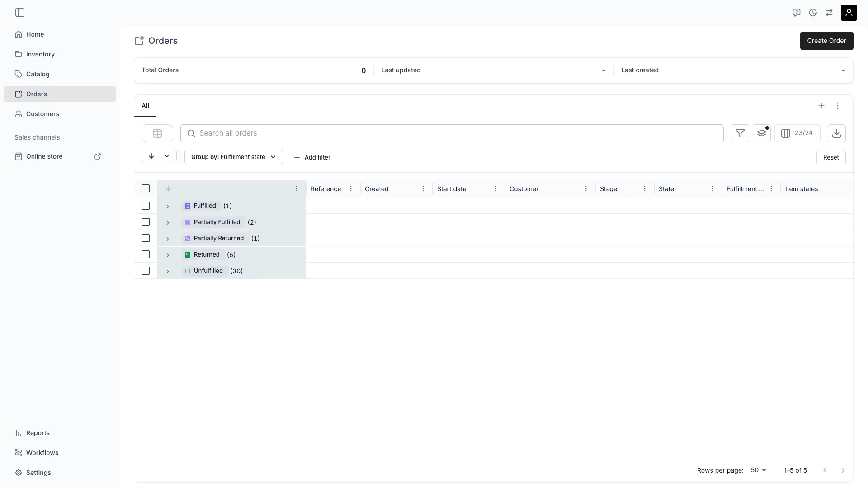This screenshot has height=488, width=868.
Task: Open the Stage column options menu
Action: [645, 189]
